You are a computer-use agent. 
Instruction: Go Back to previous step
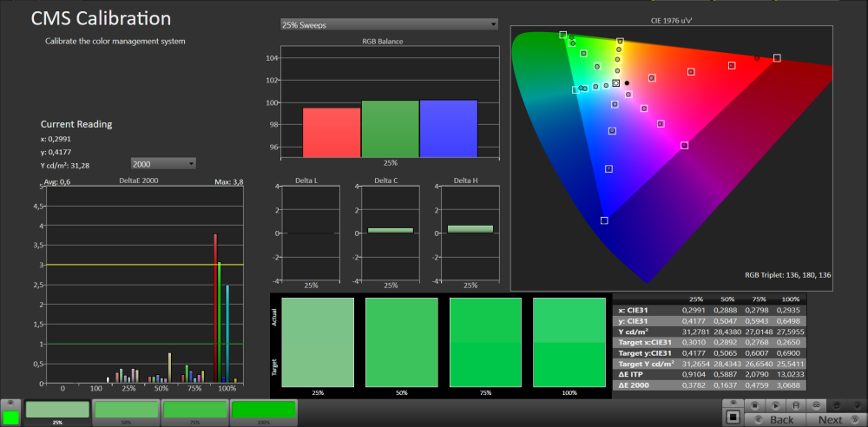(x=775, y=420)
